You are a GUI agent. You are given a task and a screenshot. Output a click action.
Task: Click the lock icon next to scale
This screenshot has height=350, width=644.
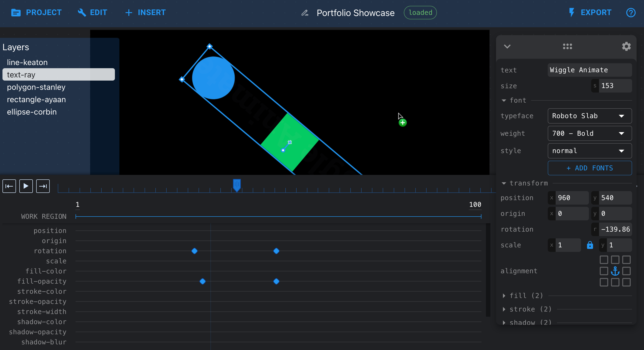click(x=590, y=245)
